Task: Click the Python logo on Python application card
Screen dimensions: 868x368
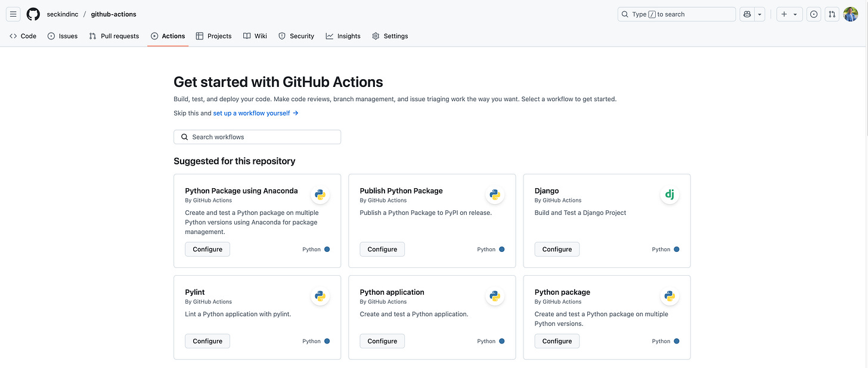Action: click(495, 296)
